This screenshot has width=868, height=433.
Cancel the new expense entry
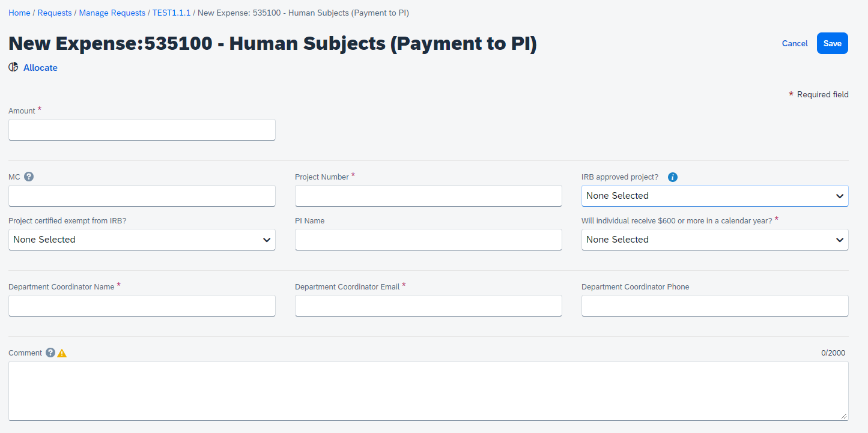[x=795, y=43]
